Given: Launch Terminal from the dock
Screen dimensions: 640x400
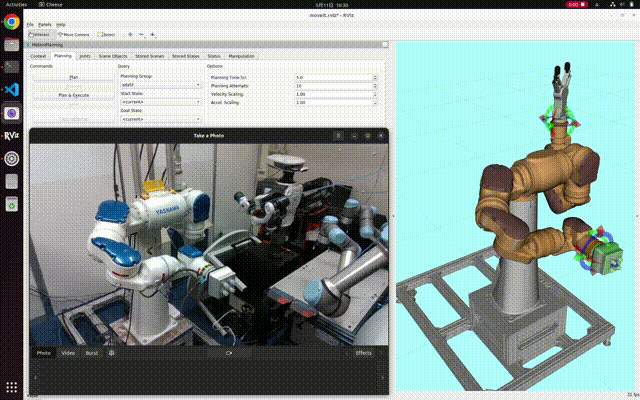Looking at the screenshot, I should (11, 67).
